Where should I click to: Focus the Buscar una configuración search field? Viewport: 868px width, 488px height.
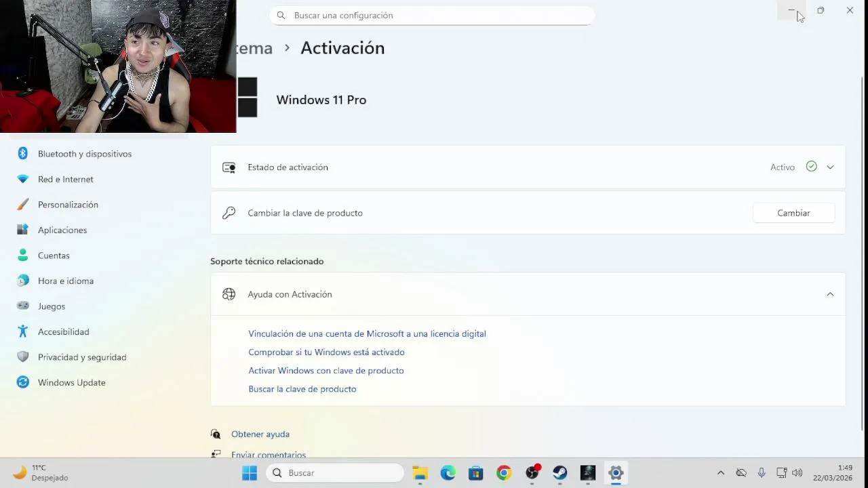coord(432,15)
